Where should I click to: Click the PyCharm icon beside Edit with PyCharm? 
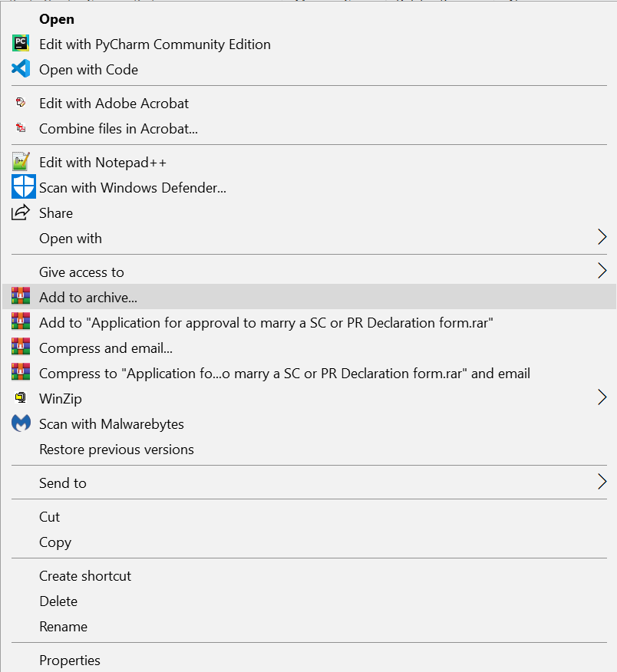(21, 44)
